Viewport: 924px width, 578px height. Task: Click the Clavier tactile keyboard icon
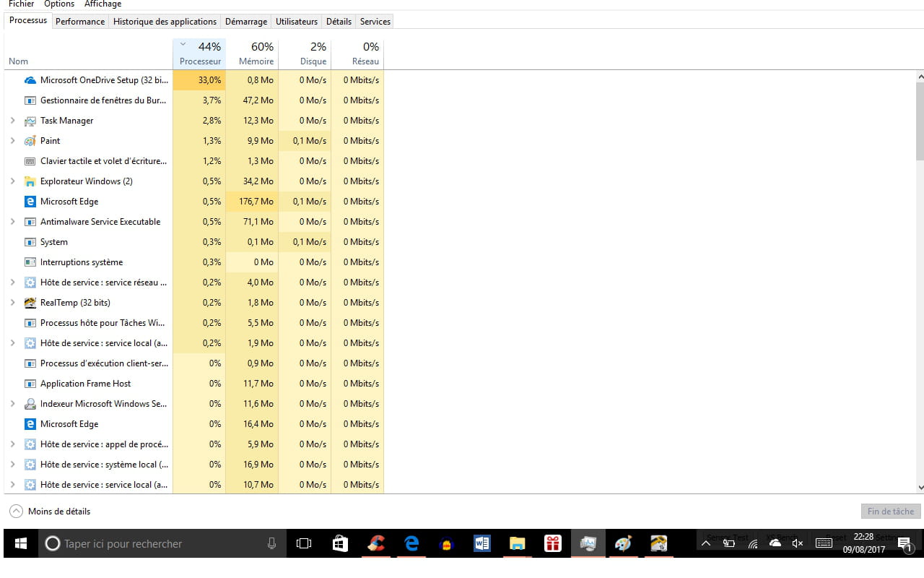[30, 161]
